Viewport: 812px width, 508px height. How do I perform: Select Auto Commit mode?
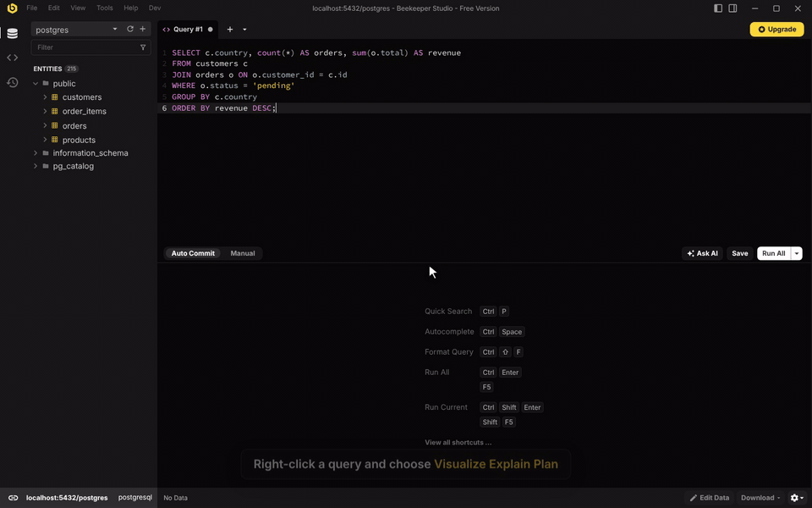[193, 253]
